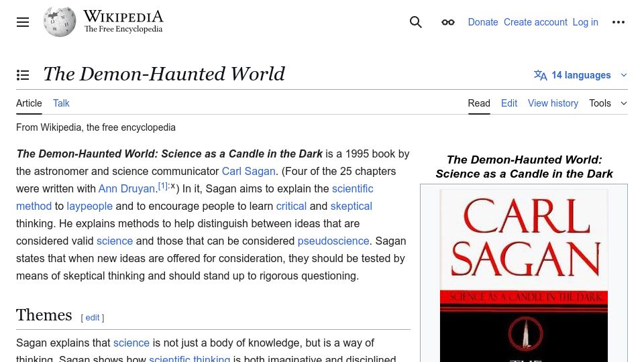The width and height of the screenshot is (644, 362).
Task: Select the Article tab
Action: tap(29, 103)
